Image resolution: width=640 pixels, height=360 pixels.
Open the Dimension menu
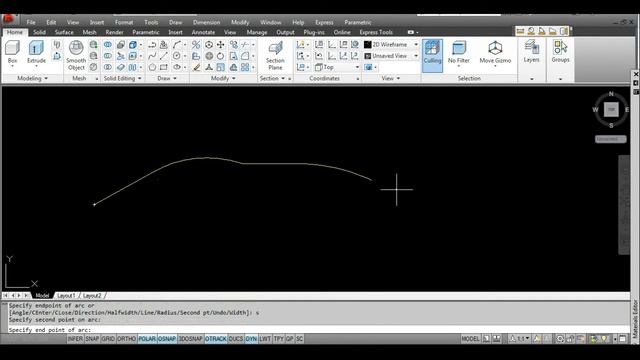point(207,22)
